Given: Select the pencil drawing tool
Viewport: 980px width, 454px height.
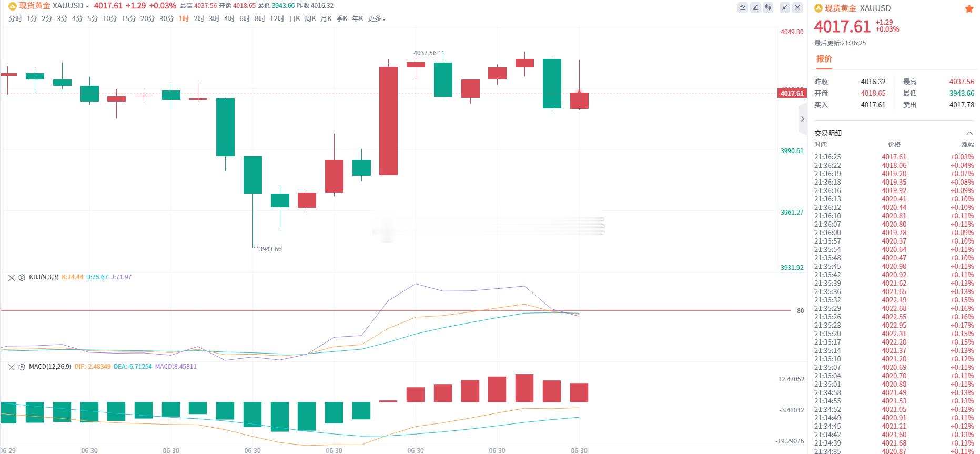Looking at the screenshot, I should [x=755, y=7].
